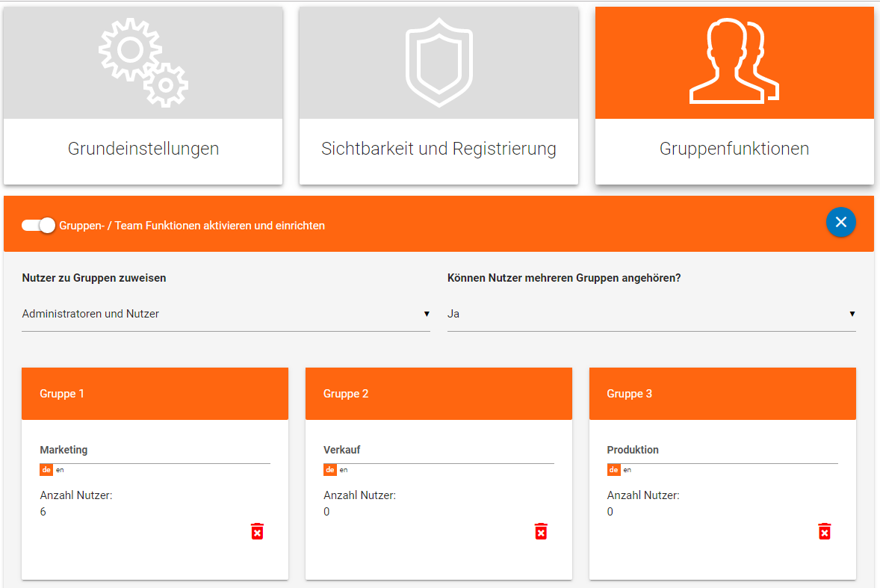Open the Grundeinstellungen tab
Viewport: 880px width, 588px height.
click(143, 149)
